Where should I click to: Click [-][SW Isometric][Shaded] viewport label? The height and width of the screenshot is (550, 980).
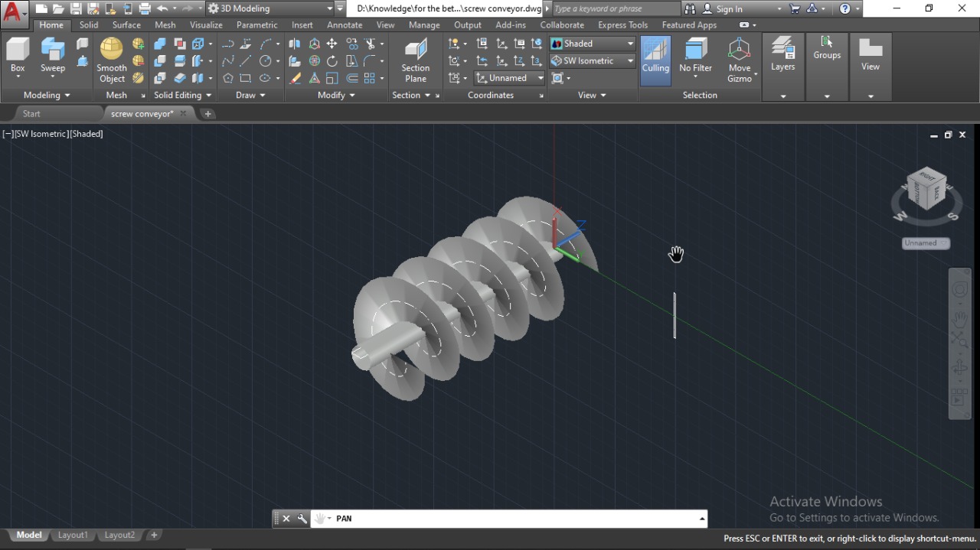(53, 133)
